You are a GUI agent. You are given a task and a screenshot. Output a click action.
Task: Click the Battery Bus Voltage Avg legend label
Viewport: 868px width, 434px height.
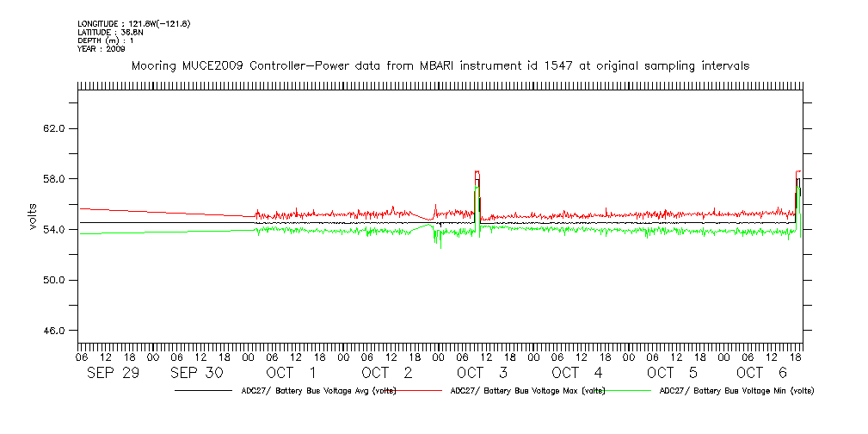coord(319,391)
